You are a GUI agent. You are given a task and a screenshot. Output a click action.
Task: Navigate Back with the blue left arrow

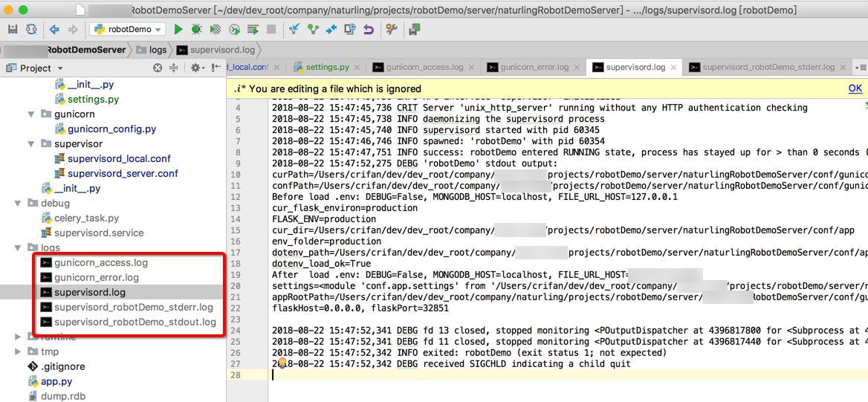54,29
